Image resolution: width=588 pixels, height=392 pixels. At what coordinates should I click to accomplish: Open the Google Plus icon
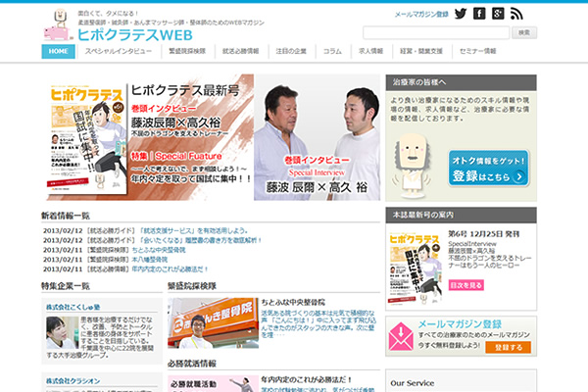498,14
